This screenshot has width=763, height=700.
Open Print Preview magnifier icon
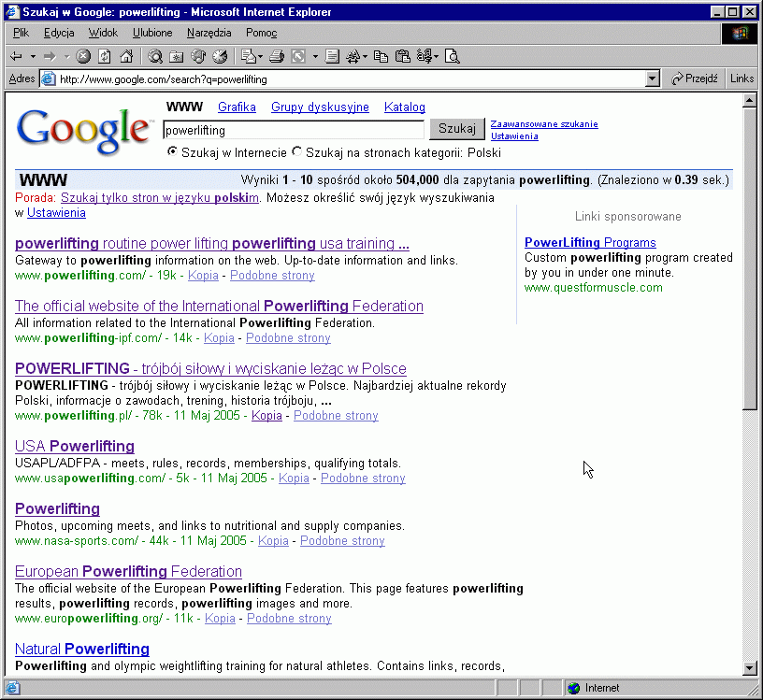point(452,56)
